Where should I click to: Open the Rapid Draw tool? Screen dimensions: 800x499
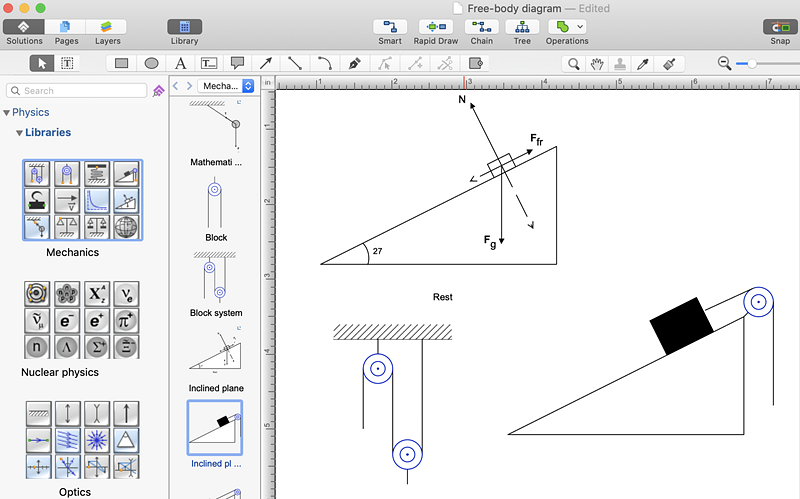pos(436,27)
